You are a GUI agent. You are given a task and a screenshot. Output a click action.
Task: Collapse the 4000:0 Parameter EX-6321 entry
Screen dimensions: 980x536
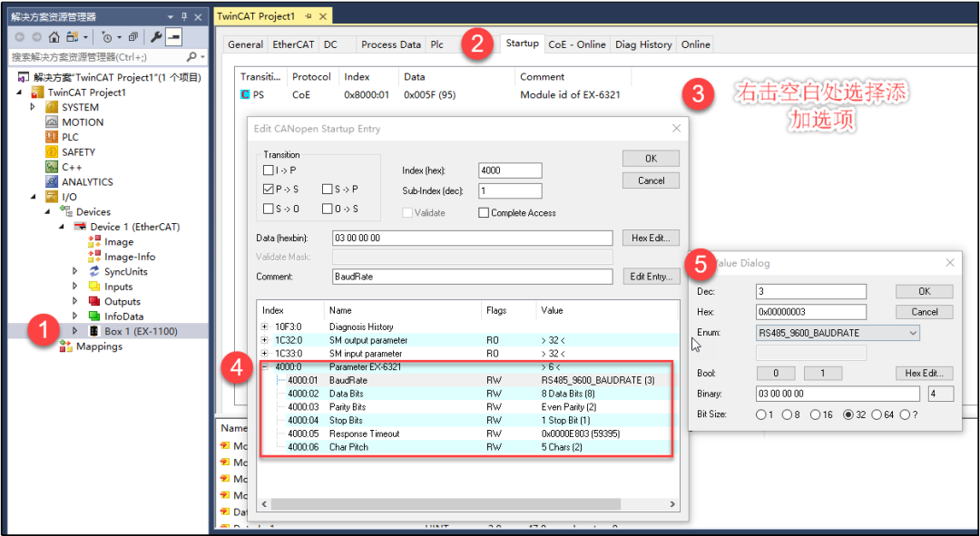[264, 367]
